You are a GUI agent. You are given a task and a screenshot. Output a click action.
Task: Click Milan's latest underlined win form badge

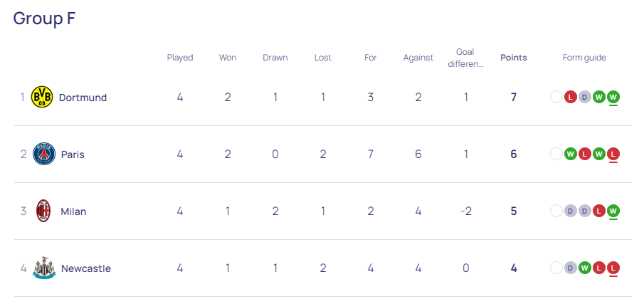point(613,211)
